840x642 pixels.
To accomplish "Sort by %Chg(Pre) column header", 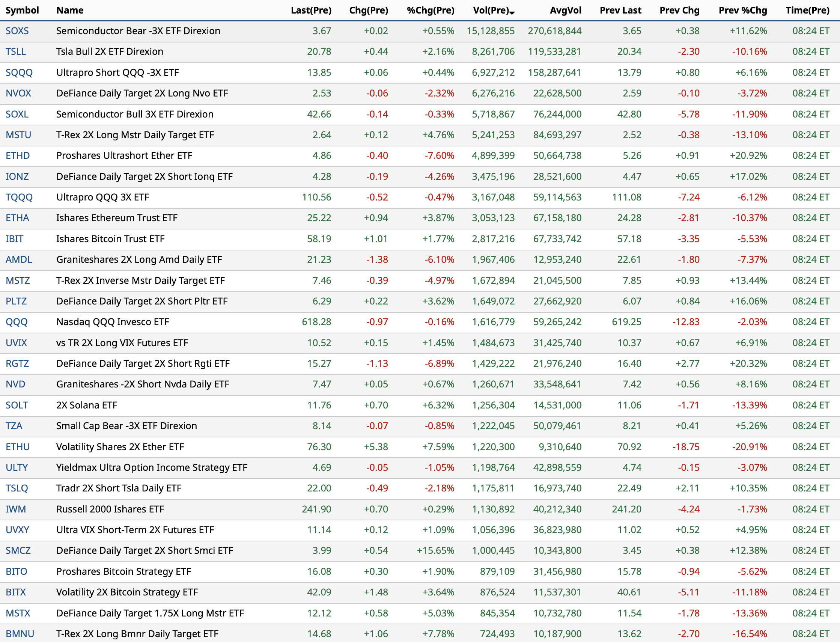I will tap(431, 10).
